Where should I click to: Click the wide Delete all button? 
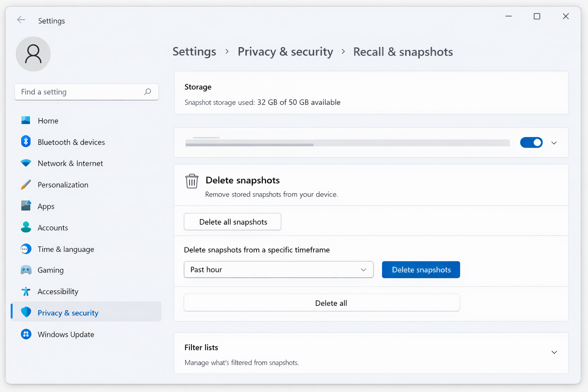[322, 303]
